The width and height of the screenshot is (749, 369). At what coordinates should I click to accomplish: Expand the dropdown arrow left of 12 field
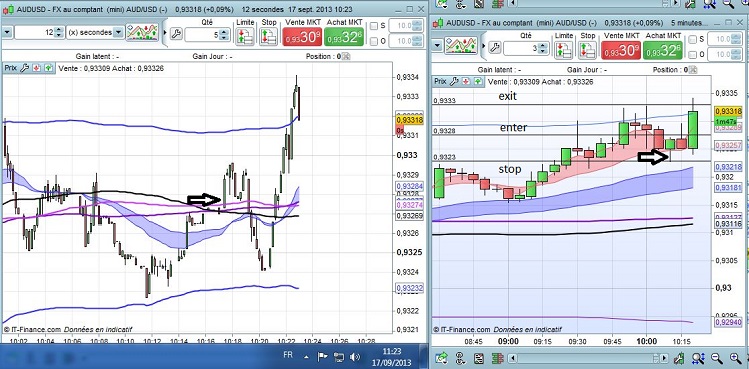7,33
